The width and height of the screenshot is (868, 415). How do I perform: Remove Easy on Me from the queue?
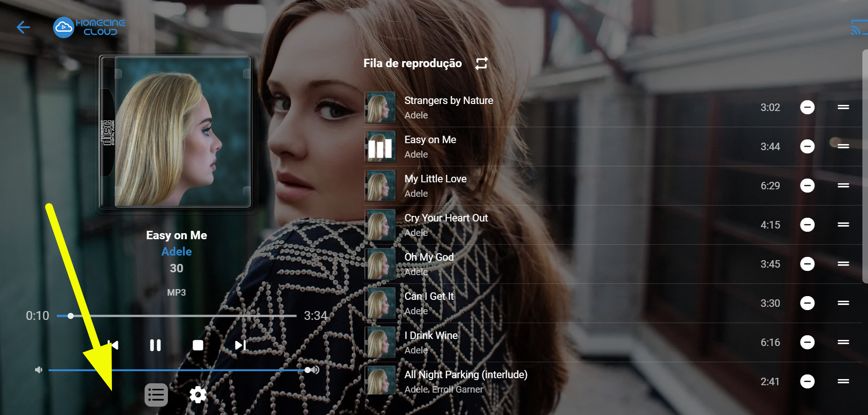pyautogui.click(x=807, y=146)
